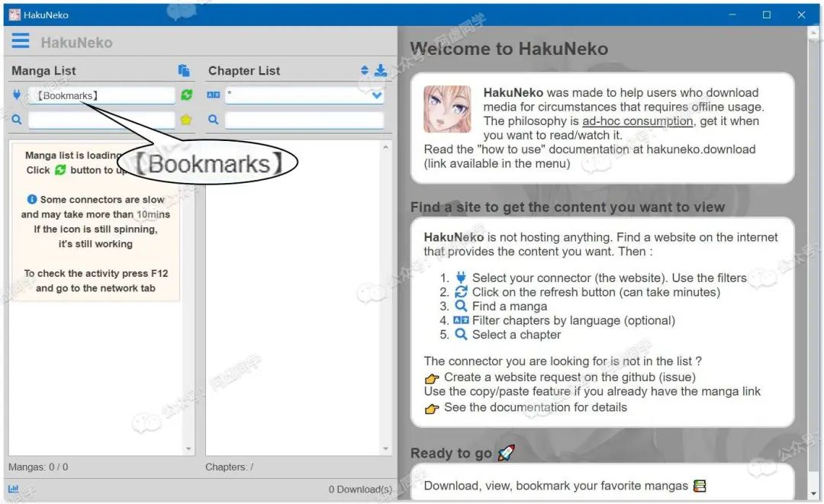Click the Welcome to HakuNeko heading
The height and width of the screenshot is (504, 824).
point(509,49)
